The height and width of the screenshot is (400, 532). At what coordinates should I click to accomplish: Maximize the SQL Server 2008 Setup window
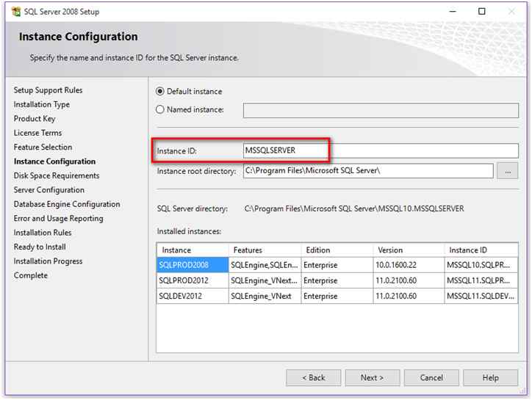482,12
